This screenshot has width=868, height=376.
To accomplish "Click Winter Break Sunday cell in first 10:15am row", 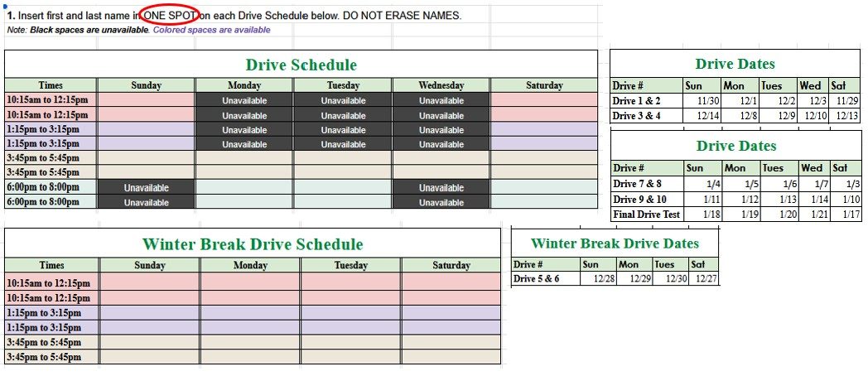I will pos(149,282).
